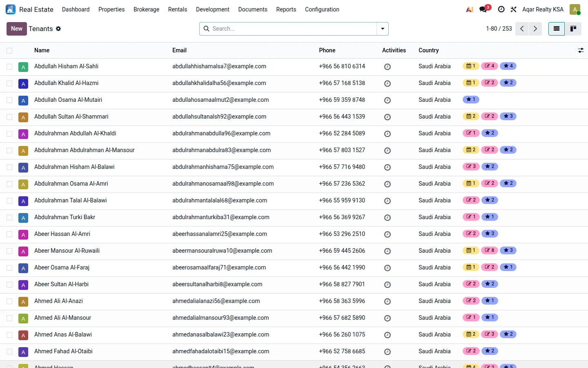Viewport: 588px width, 368px height.
Task: Select the checkbox for Abdullah Osama Al-Mutairi
Action: (9, 100)
